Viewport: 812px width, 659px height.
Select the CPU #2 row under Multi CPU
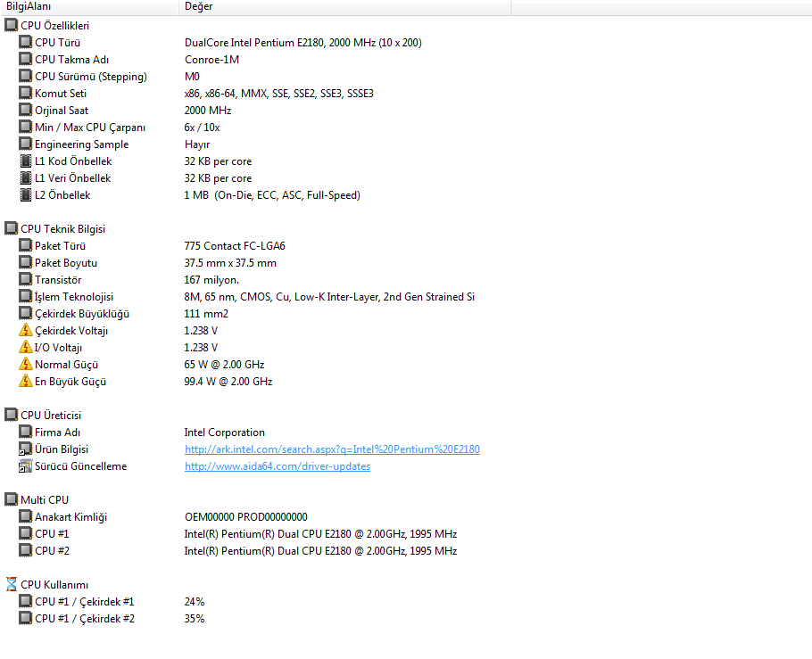tap(52, 551)
